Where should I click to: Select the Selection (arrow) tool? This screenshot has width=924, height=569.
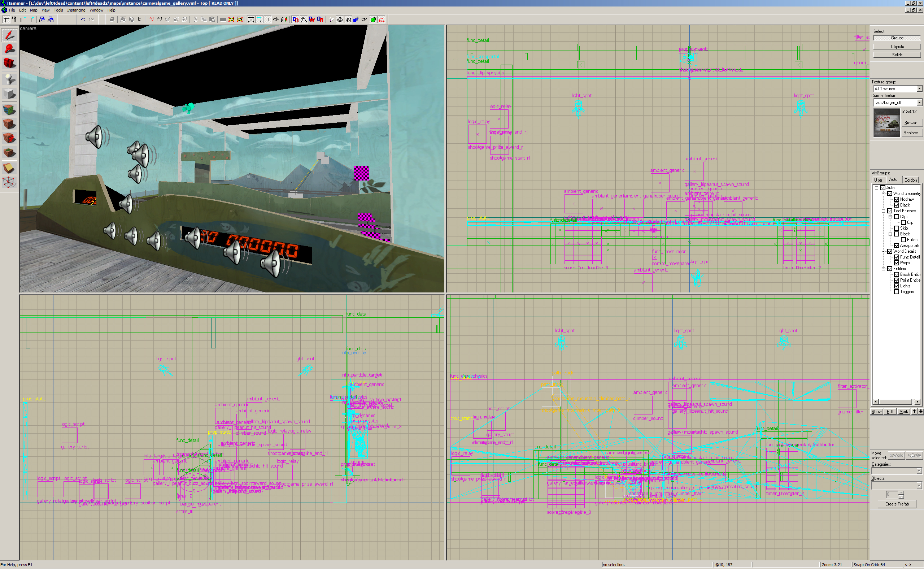pyautogui.click(x=9, y=35)
